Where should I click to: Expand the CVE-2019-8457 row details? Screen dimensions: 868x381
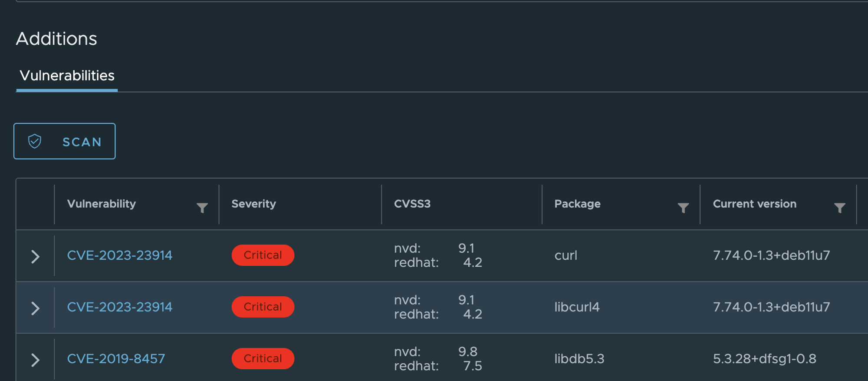coord(36,360)
